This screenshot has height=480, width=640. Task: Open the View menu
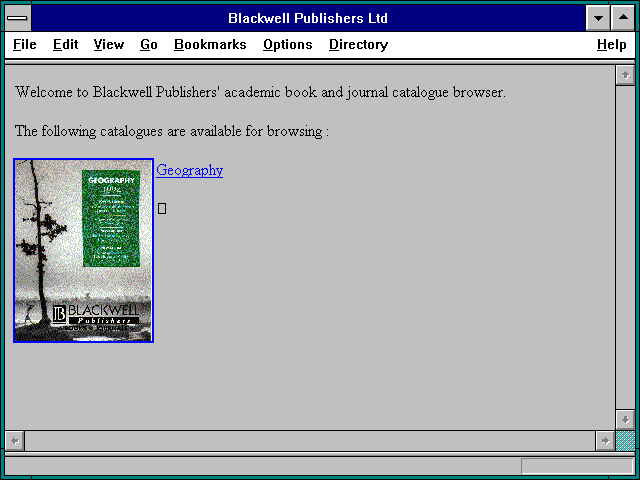[109, 44]
